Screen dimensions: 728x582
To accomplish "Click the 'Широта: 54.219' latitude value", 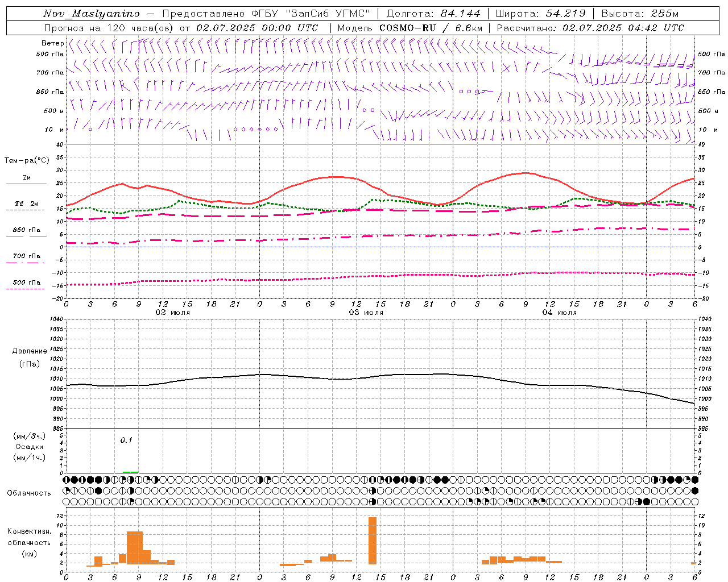I will point(541,14).
